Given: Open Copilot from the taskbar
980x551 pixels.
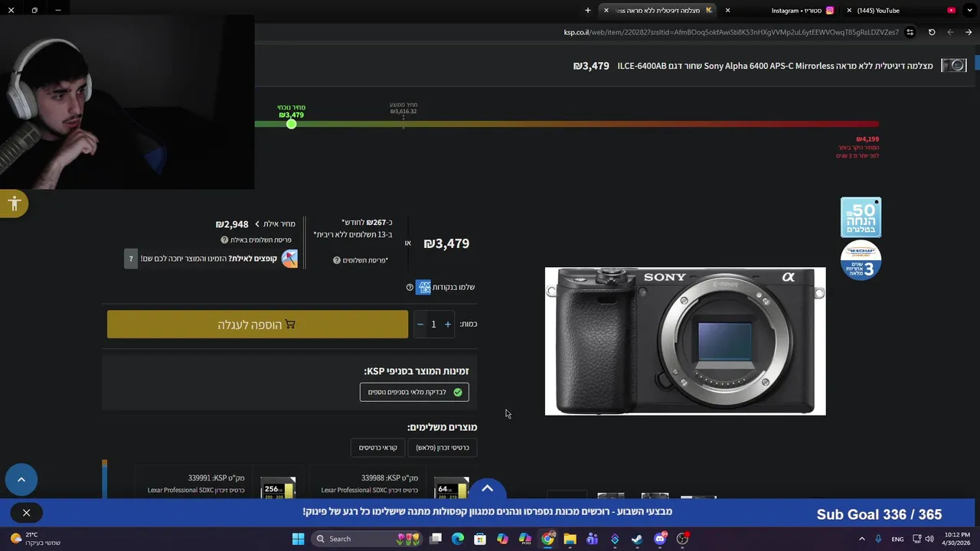Looking at the screenshot, I should [502, 539].
